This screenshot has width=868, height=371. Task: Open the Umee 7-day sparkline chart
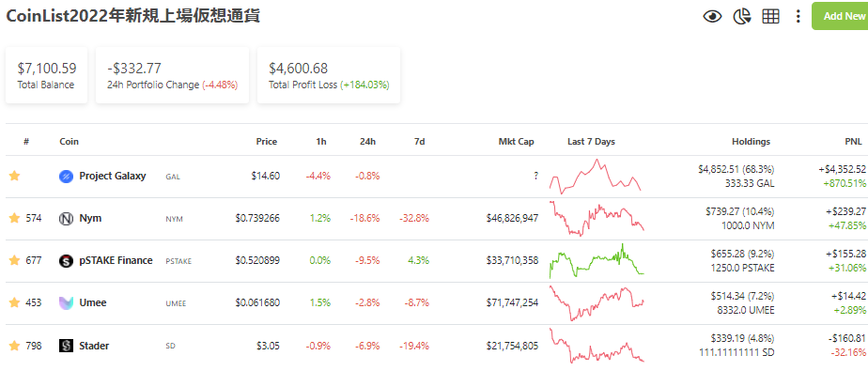[x=597, y=303]
